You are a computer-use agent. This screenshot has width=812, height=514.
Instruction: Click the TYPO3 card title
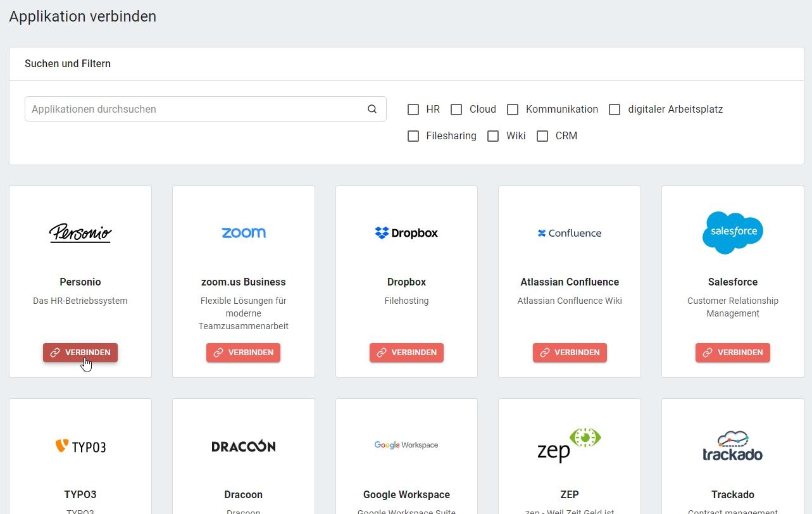click(x=80, y=494)
